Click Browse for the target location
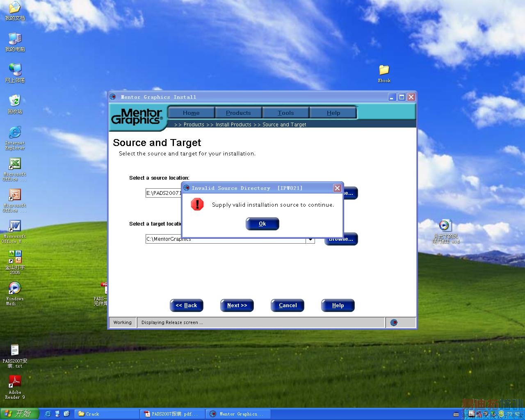 341,240
